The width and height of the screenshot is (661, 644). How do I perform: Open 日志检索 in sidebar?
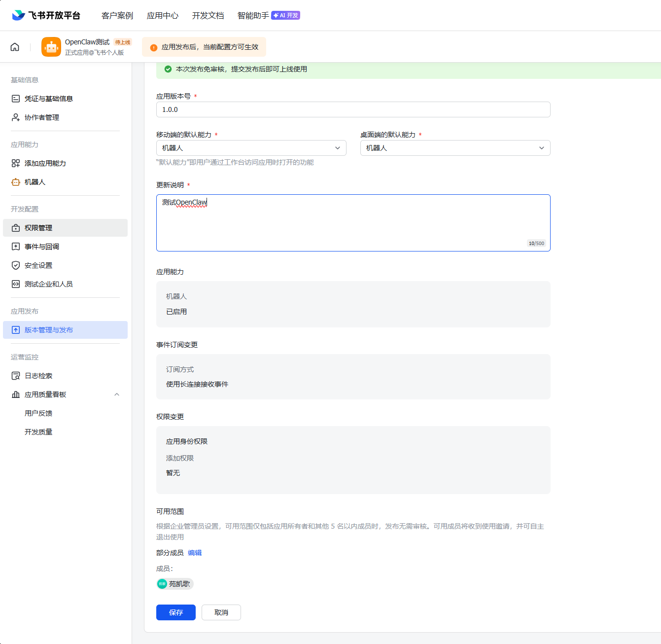38,376
